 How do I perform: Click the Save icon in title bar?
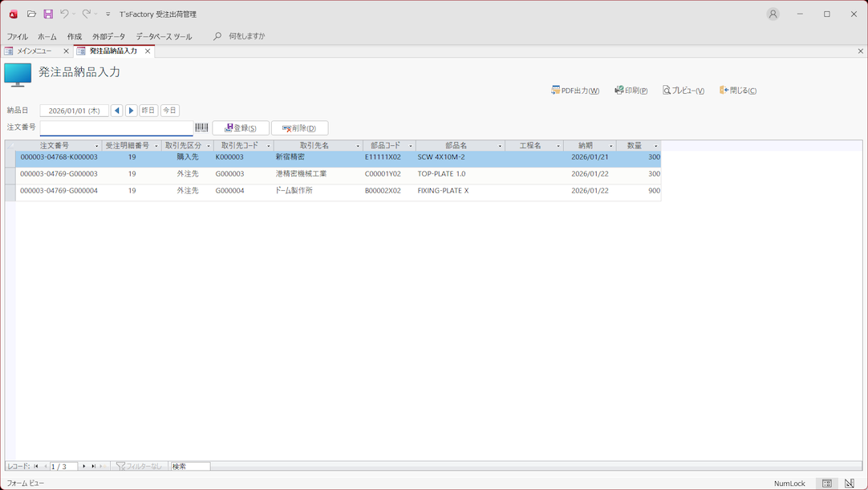tap(48, 14)
